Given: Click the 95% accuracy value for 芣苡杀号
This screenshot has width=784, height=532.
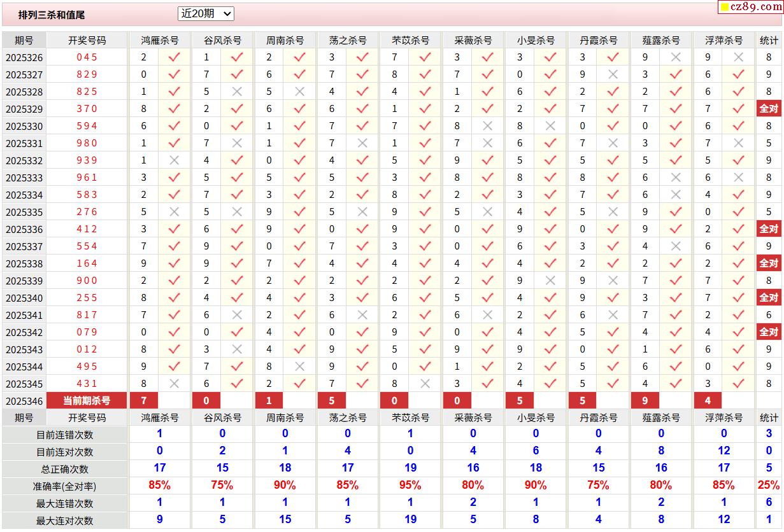Looking at the screenshot, I should coord(410,485).
